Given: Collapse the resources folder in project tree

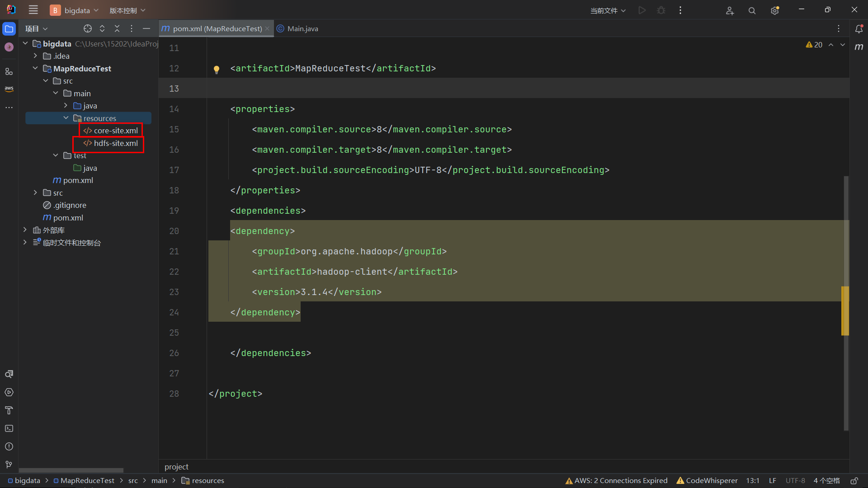Looking at the screenshot, I should click(x=66, y=118).
